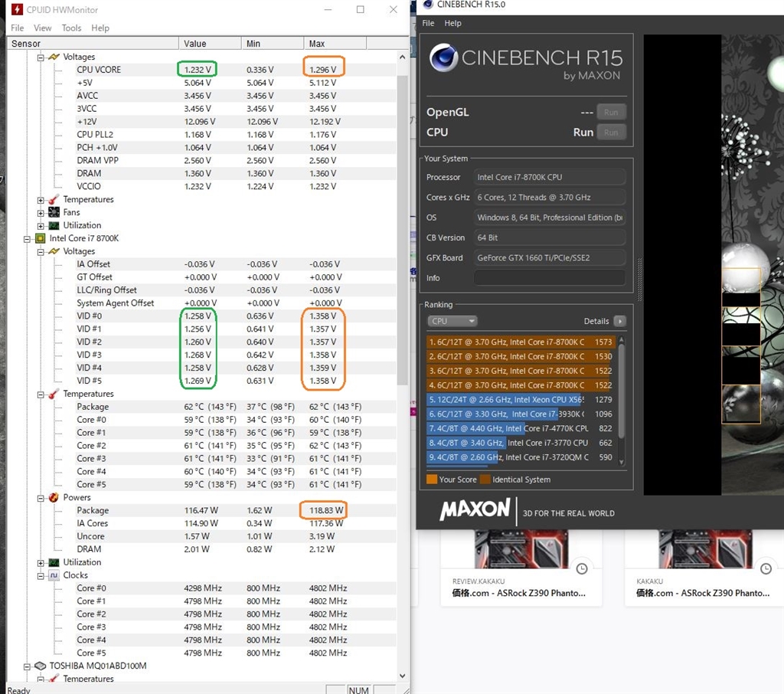Click the Powers flame icon
Screen dimensions: 784x694
[54, 497]
